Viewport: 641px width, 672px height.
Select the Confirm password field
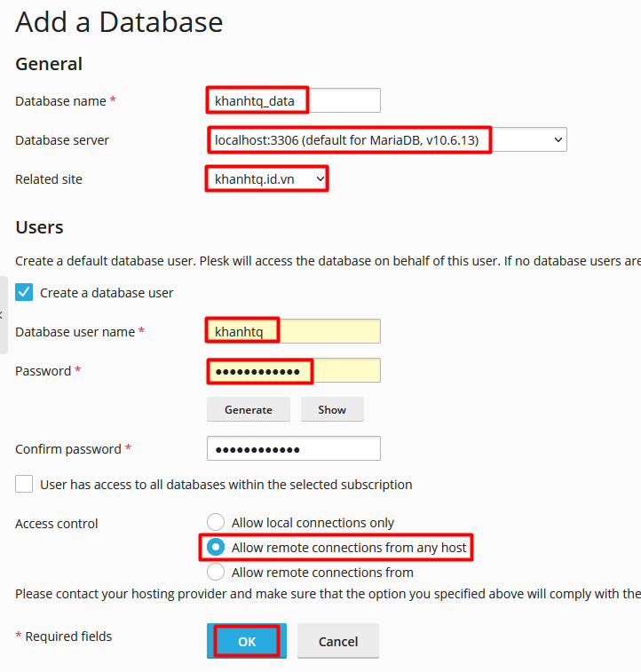(x=293, y=448)
